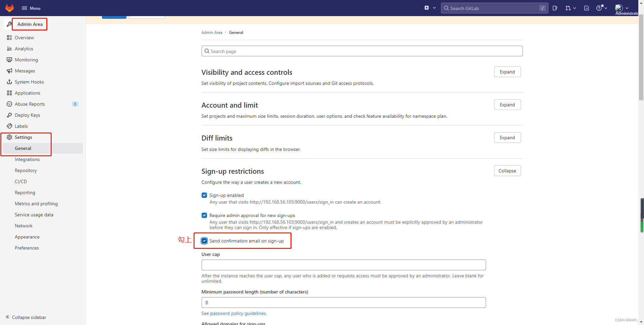The height and width of the screenshot is (325, 644).
Task: Click the Monitoring screen icon
Action: pos(9,60)
